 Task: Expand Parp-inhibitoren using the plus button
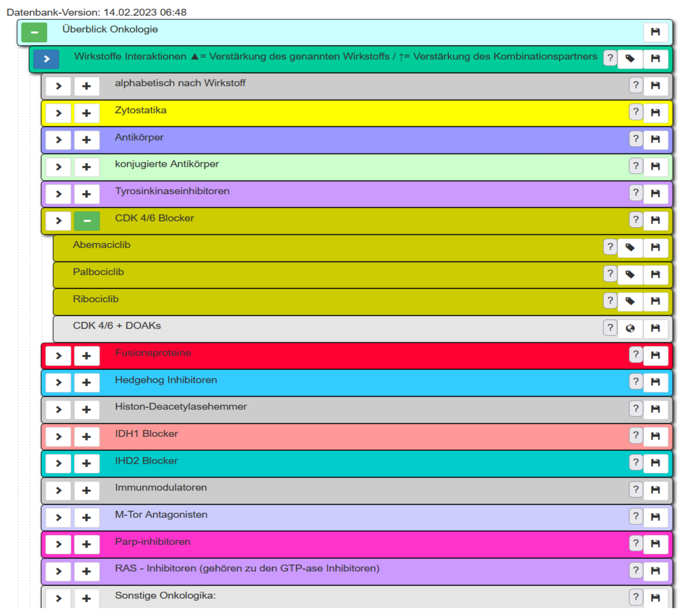tap(87, 544)
